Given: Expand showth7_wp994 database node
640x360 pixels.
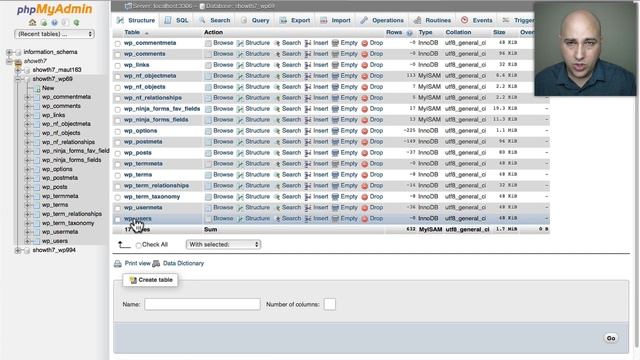Looking at the screenshot, I should [x=18, y=250].
